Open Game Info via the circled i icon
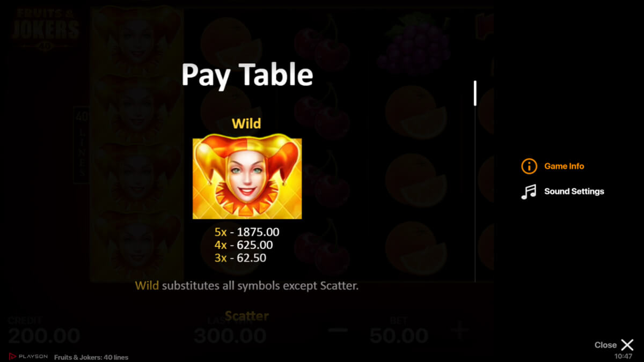Image resolution: width=644 pixels, height=362 pixels. 529,166
